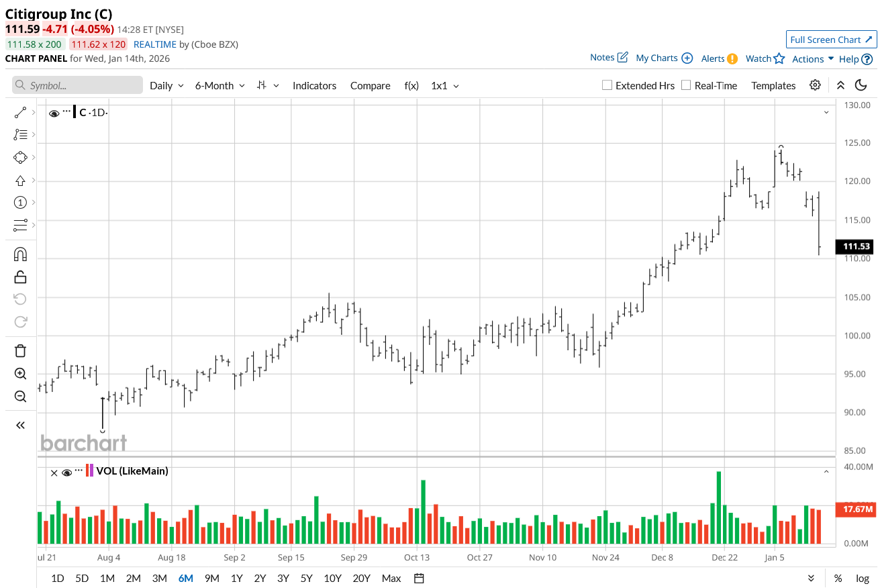
Task: Open the horizontal lines settings tool
Action: (x=20, y=225)
